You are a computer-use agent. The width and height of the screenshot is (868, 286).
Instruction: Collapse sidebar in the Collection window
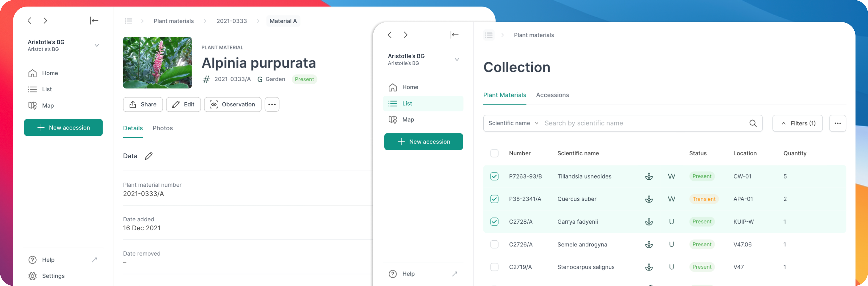(454, 35)
